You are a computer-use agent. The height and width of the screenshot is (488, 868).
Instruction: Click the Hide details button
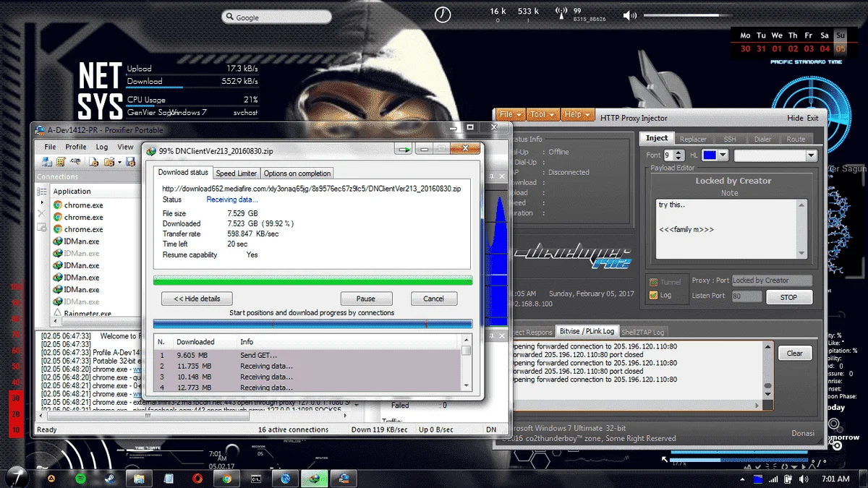197,299
